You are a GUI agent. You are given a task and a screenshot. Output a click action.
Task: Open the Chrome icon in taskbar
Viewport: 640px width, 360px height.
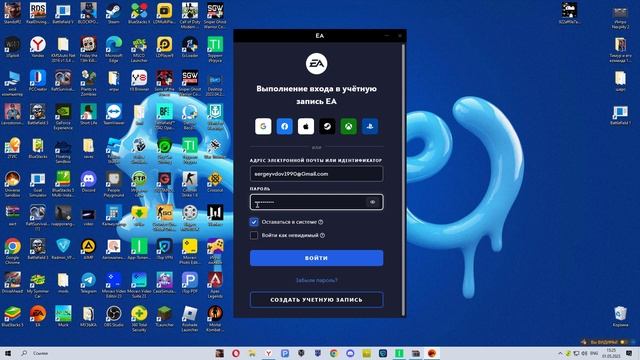point(334,353)
